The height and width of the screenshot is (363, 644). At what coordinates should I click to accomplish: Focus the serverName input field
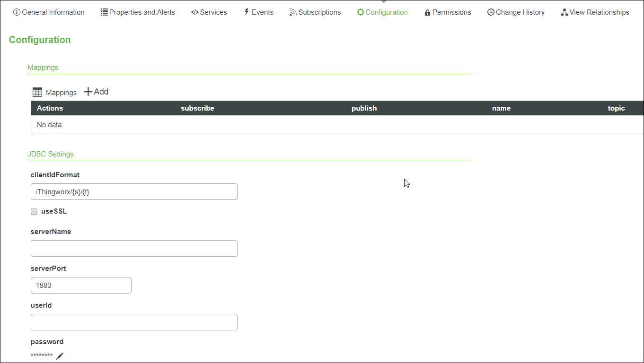(x=134, y=249)
